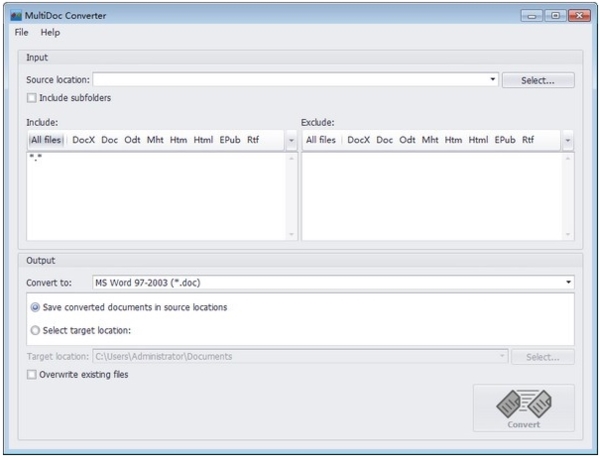Choose the Select target location radio button

(36, 329)
